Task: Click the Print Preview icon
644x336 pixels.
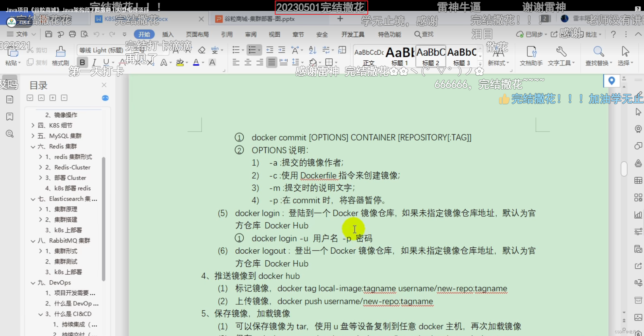Action: (x=84, y=34)
